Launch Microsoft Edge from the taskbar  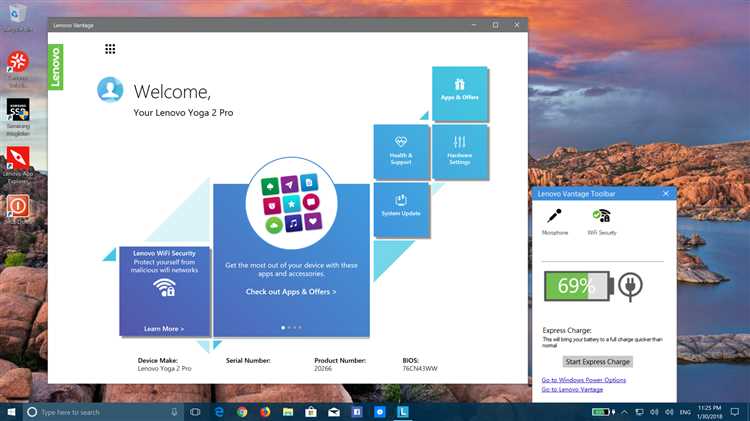click(x=219, y=412)
